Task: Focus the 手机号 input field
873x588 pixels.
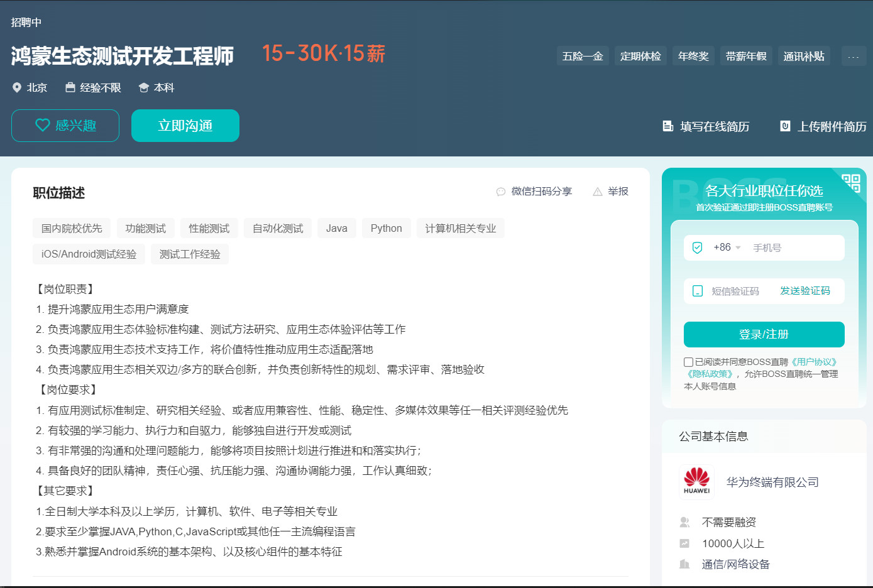Action: click(796, 248)
